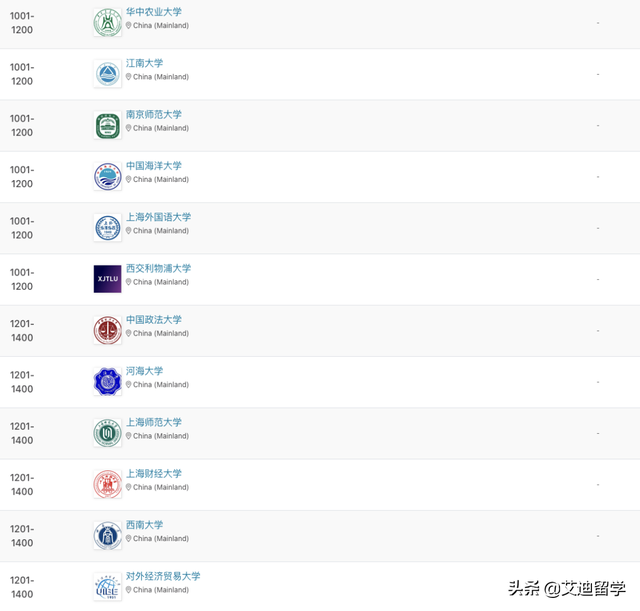640x611 pixels.
Task: Open the 中国海洋大学 university link
Action: (153, 166)
